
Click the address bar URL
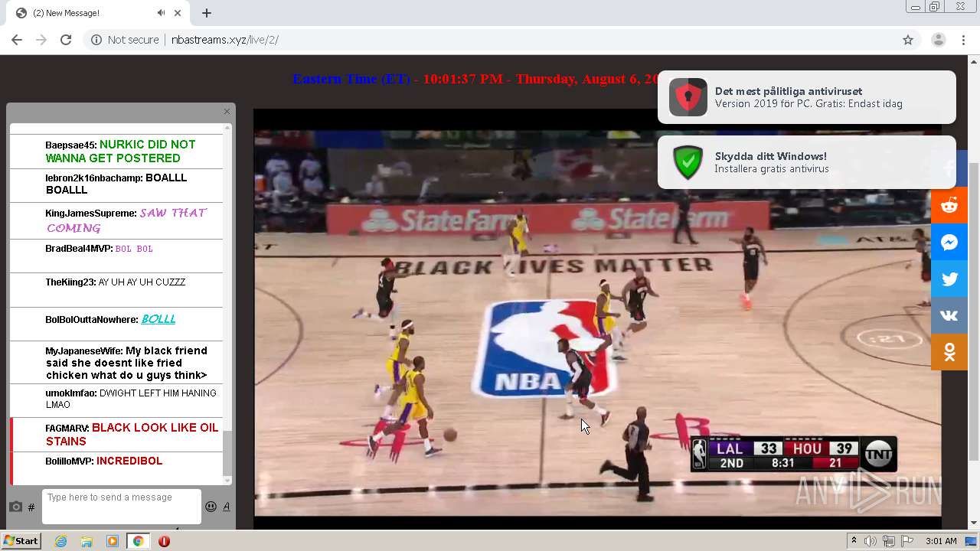tap(224, 40)
